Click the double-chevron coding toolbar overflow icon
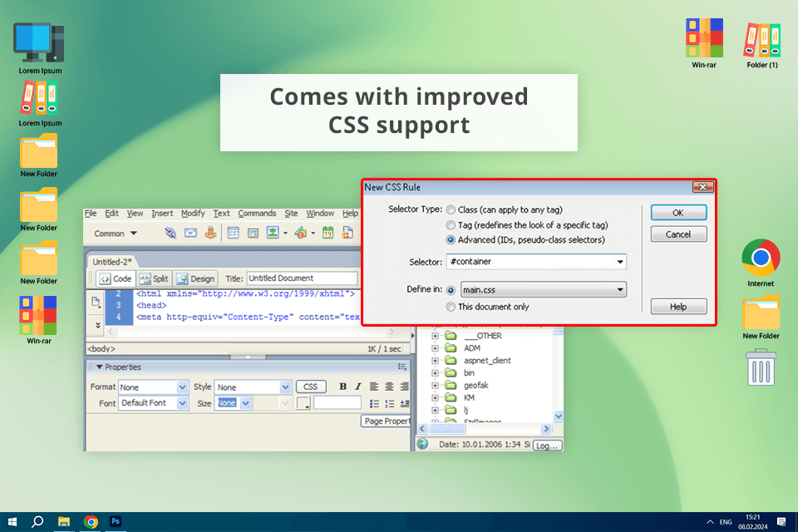Image resolution: width=798 pixels, height=532 pixels. click(98, 325)
